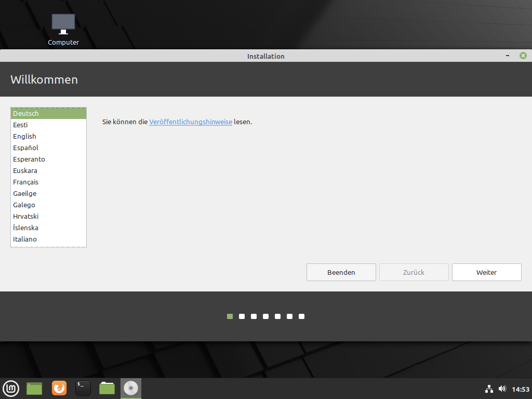Click the volume speaker tray icon
532x399 pixels.
click(502, 389)
